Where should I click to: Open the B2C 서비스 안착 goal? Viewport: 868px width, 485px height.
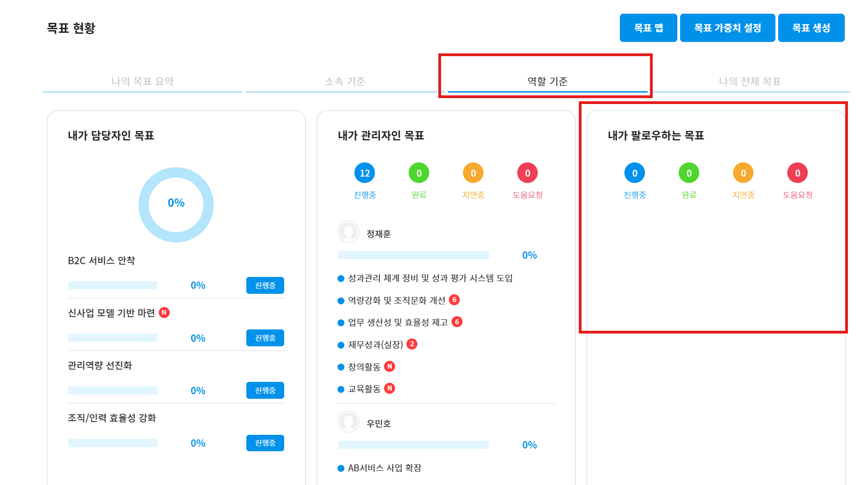[101, 261]
